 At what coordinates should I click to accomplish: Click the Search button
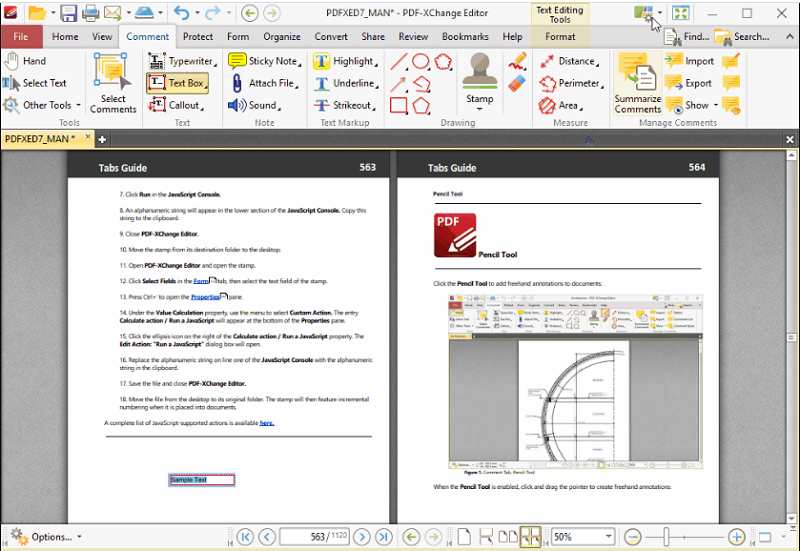point(742,37)
